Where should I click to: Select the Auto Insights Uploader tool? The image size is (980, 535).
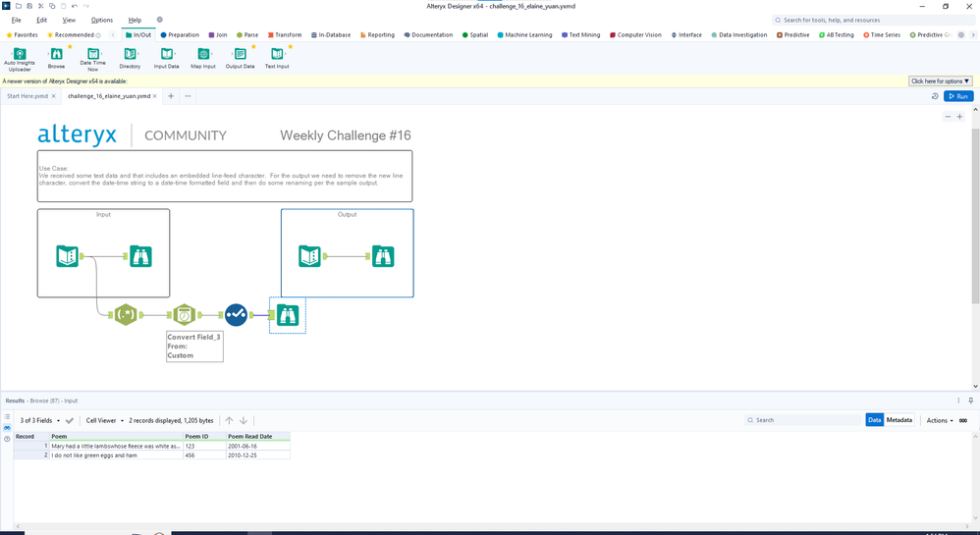click(x=20, y=58)
